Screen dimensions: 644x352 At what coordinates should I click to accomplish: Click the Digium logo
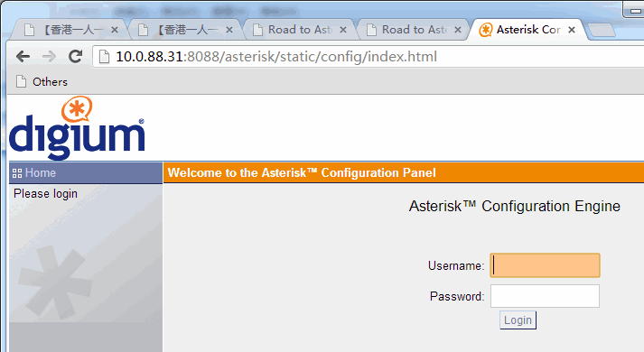[77, 127]
